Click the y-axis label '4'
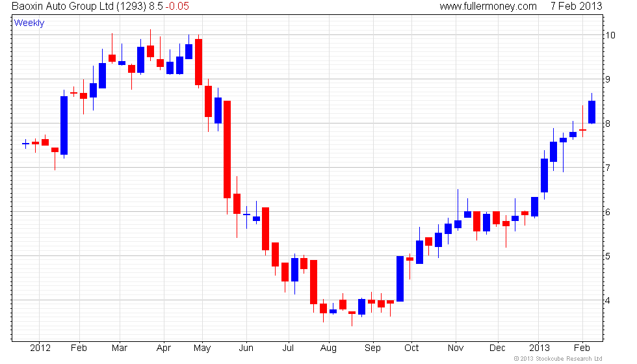This screenshot has width=637, height=364. click(608, 300)
